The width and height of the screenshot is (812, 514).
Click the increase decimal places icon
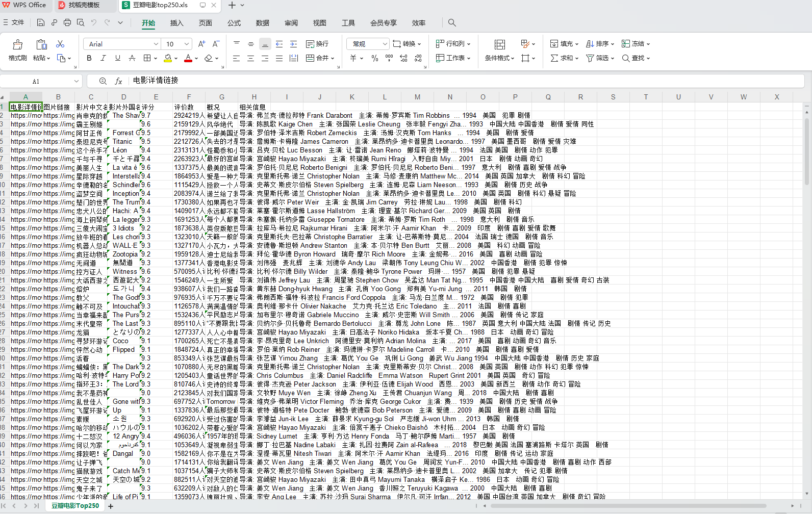click(x=403, y=58)
